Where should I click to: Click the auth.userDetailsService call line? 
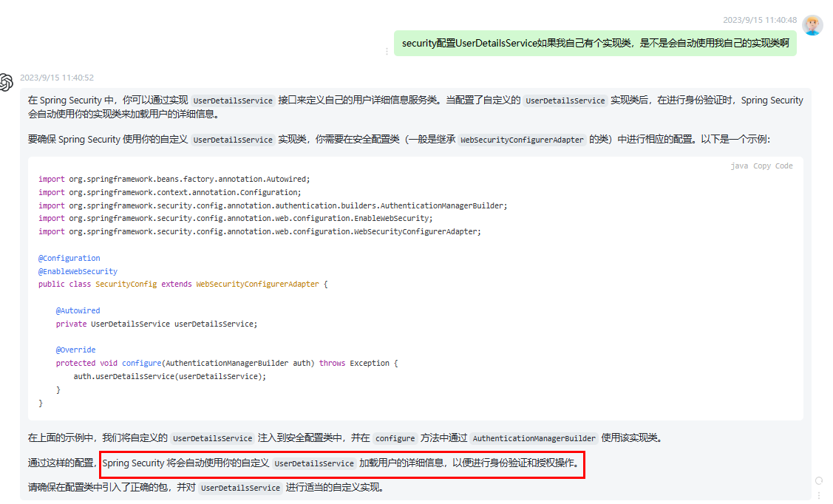coord(169,377)
